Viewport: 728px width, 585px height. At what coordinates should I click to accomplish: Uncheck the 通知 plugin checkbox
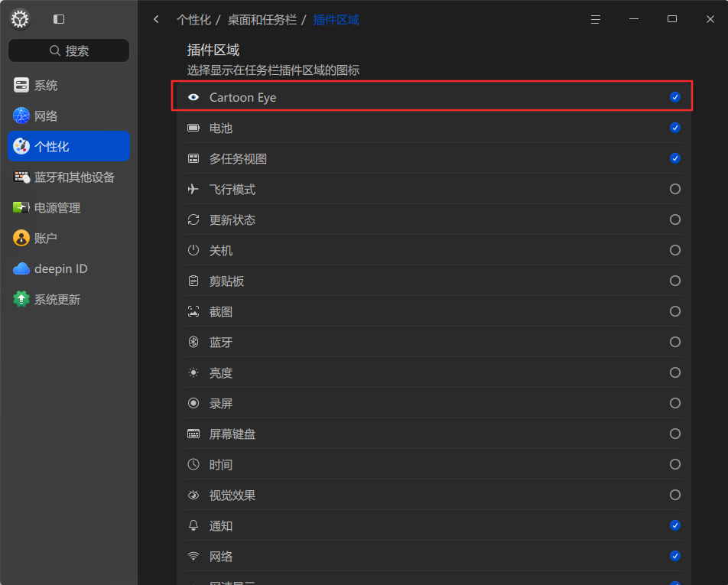(675, 525)
